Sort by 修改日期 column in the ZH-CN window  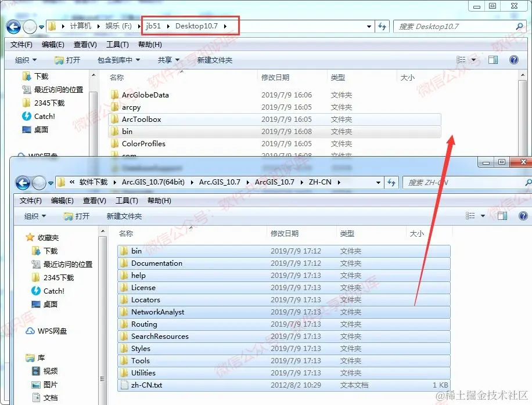[285, 233]
